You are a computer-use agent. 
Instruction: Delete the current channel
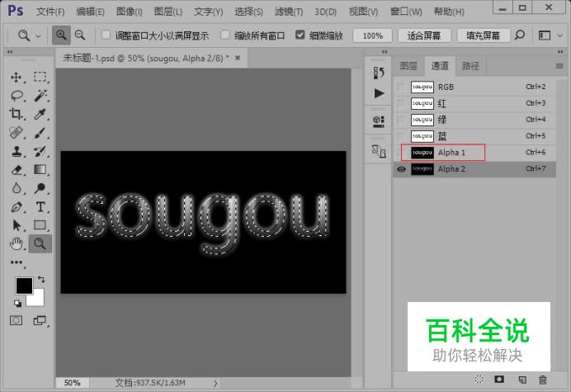[x=543, y=380]
